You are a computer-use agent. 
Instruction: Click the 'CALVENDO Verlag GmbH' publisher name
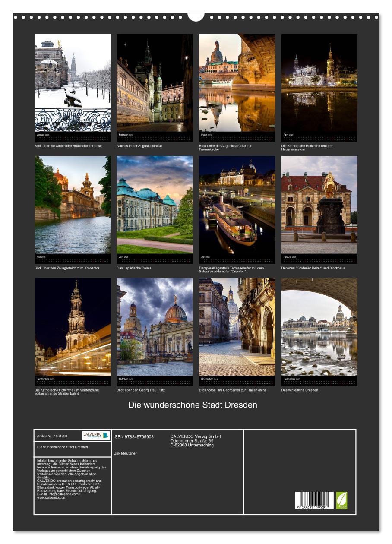196,436
